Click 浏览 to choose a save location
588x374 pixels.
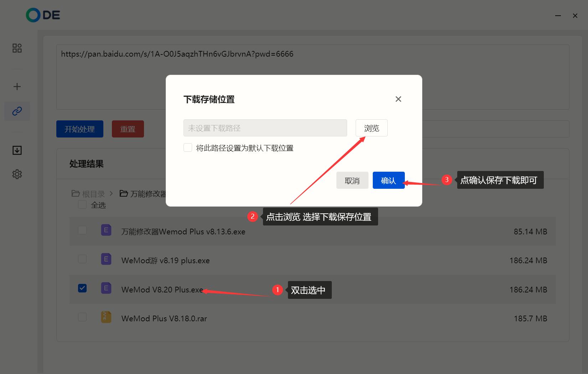click(371, 128)
